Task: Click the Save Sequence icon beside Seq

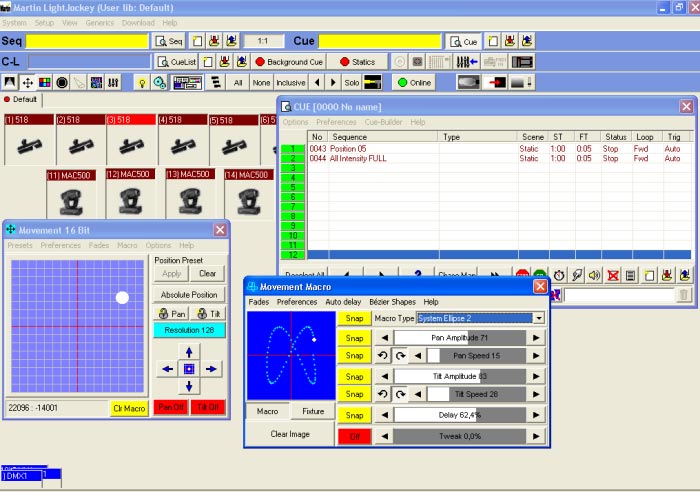Action: 214,41
